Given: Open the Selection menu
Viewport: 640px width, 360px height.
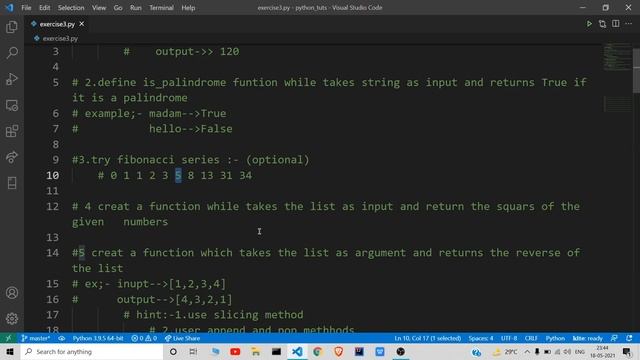Looking at the screenshot, I should pyautogui.click(x=71, y=8).
